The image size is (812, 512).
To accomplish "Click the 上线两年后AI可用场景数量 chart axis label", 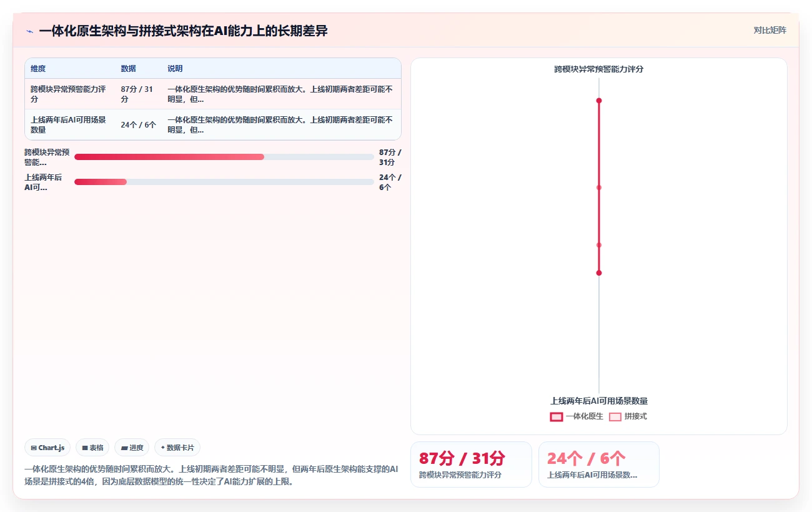I will point(599,401).
